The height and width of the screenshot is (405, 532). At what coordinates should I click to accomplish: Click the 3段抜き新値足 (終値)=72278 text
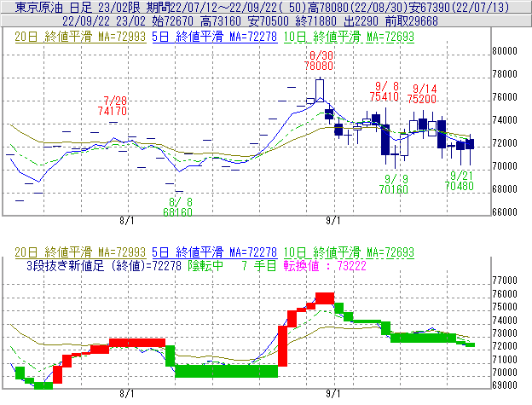[x=104, y=265]
